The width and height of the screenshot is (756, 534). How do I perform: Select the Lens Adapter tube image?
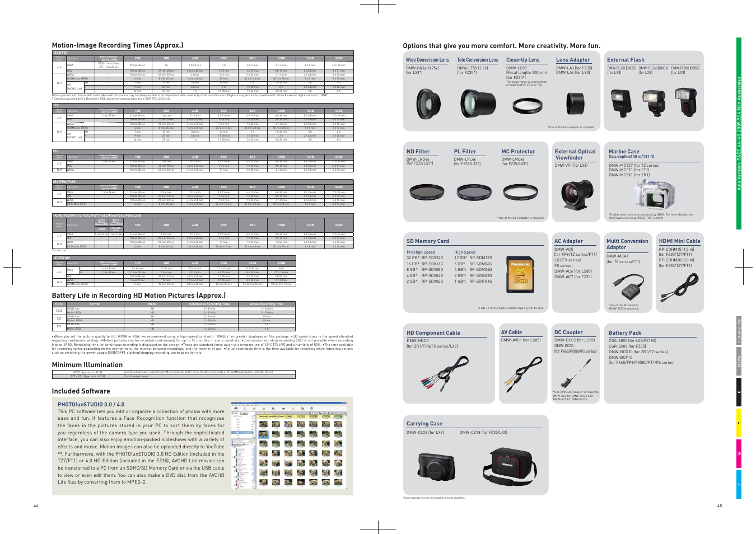click(x=576, y=104)
